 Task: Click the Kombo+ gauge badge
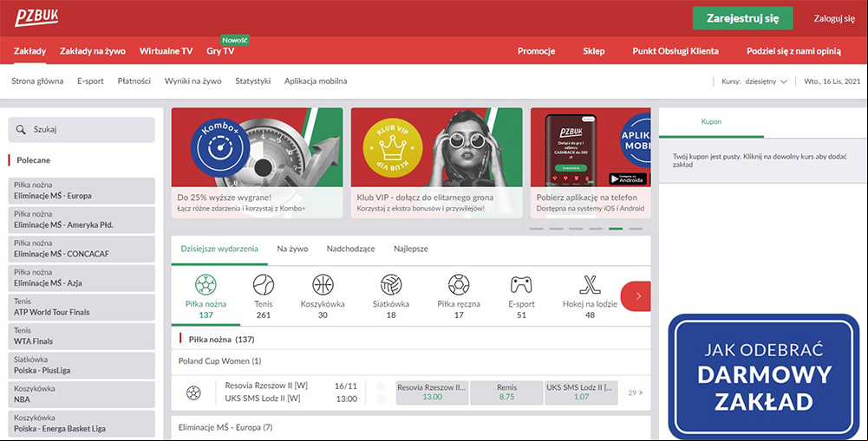pos(220,147)
